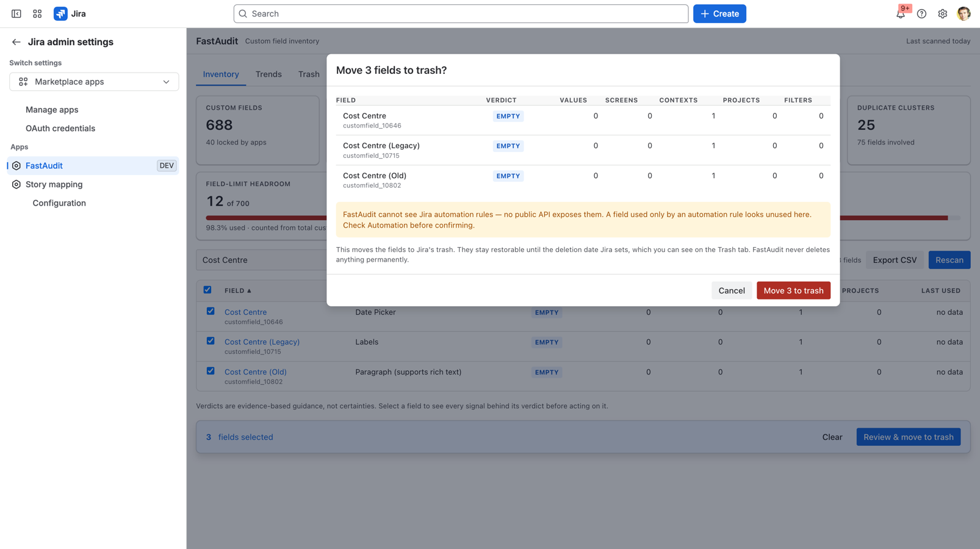Select FastAudit in Apps list

[93, 165]
